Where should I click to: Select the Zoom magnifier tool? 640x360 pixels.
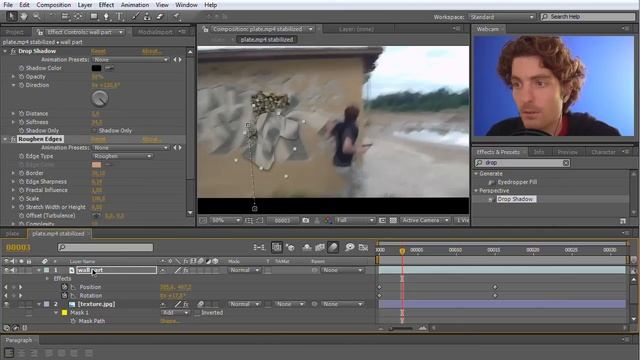(x=37, y=17)
